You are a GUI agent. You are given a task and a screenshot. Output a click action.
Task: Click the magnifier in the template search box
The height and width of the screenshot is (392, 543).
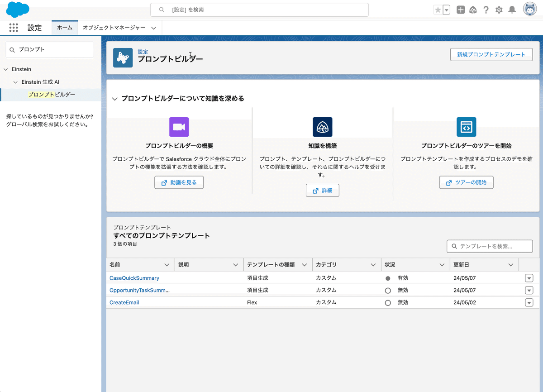point(454,246)
